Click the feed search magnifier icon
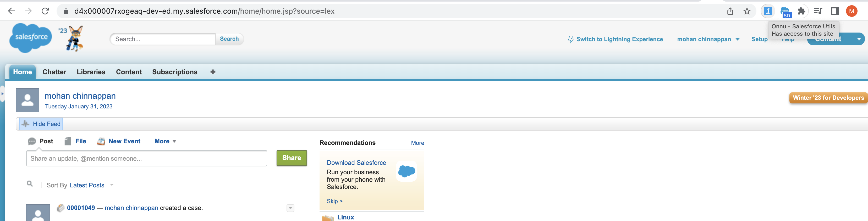This screenshot has width=868, height=221. [x=30, y=184]
